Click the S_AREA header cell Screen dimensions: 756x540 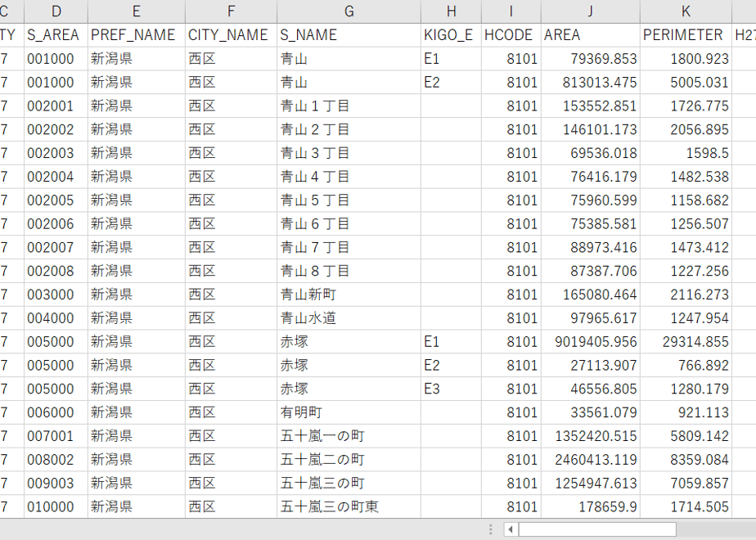point(56,35)
